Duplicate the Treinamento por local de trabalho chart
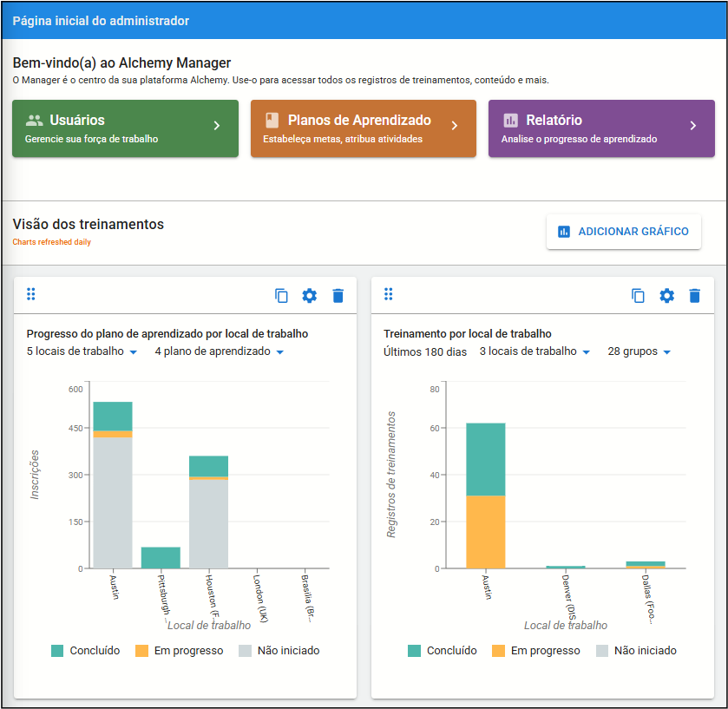The image size is (728, 709). [638, 296]
